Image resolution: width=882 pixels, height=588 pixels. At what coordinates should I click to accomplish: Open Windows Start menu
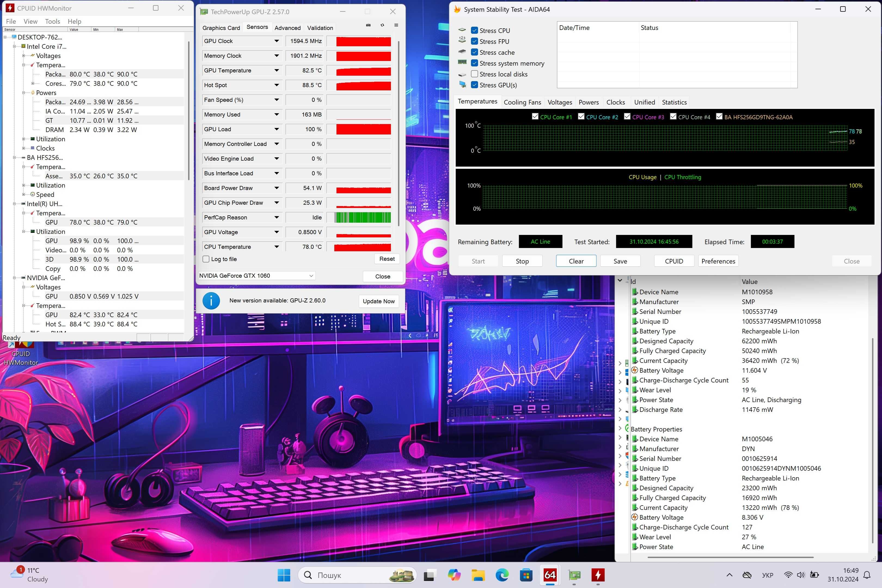point(284,575)
